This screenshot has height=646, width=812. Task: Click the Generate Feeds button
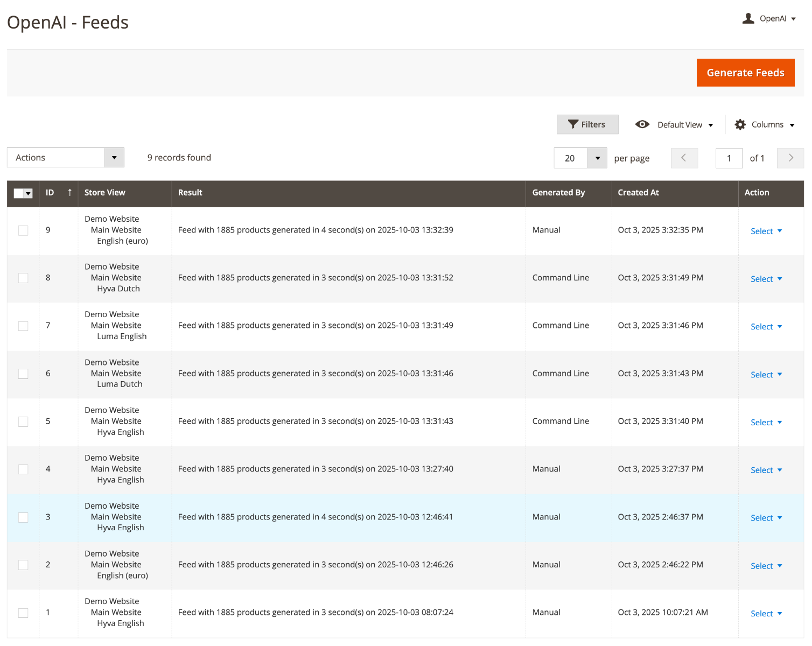[745, 73]
